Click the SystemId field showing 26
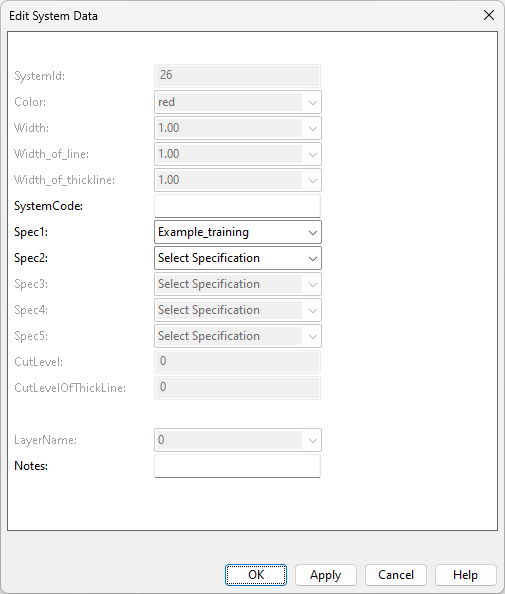Image resolution: width=505 pixels, height=594 pixels. tap(238, 76)
